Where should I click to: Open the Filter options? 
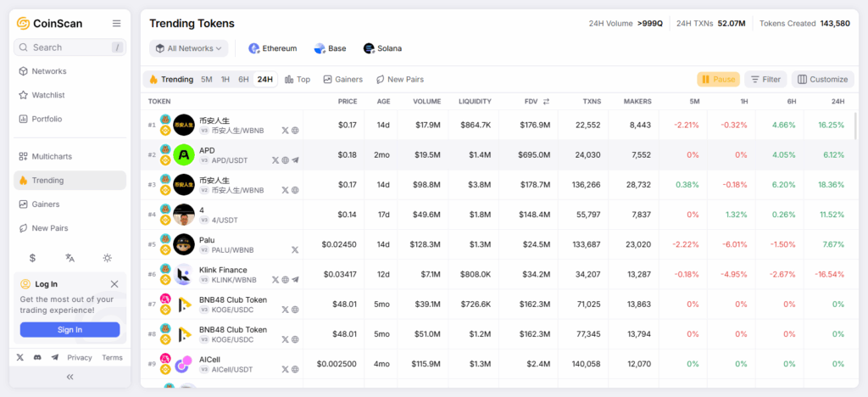tap(765, 79)
